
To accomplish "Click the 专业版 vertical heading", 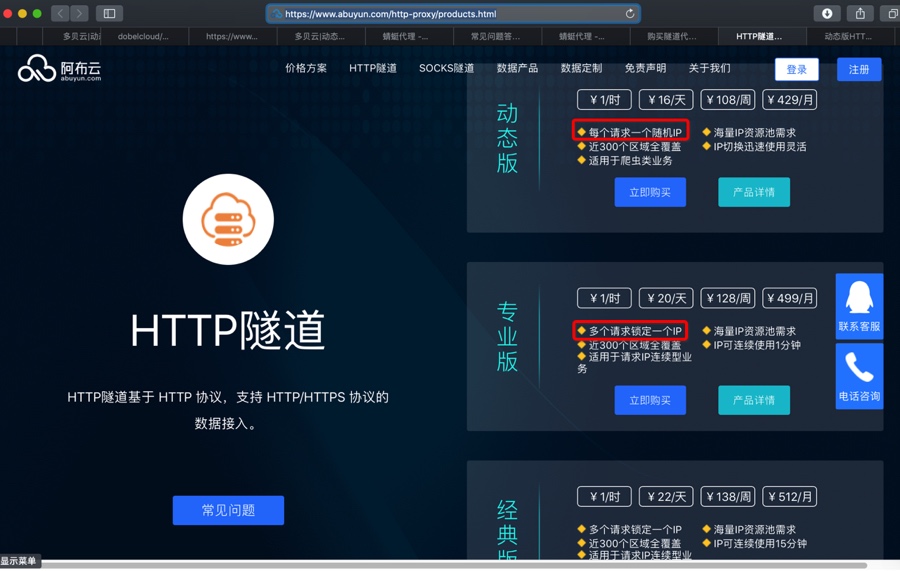I will [x=507, y=337].
